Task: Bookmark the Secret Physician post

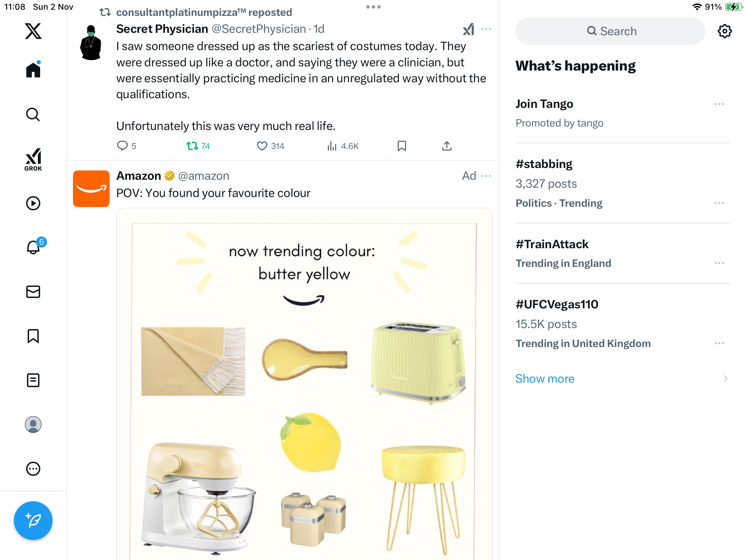Action: coord(402,146)
